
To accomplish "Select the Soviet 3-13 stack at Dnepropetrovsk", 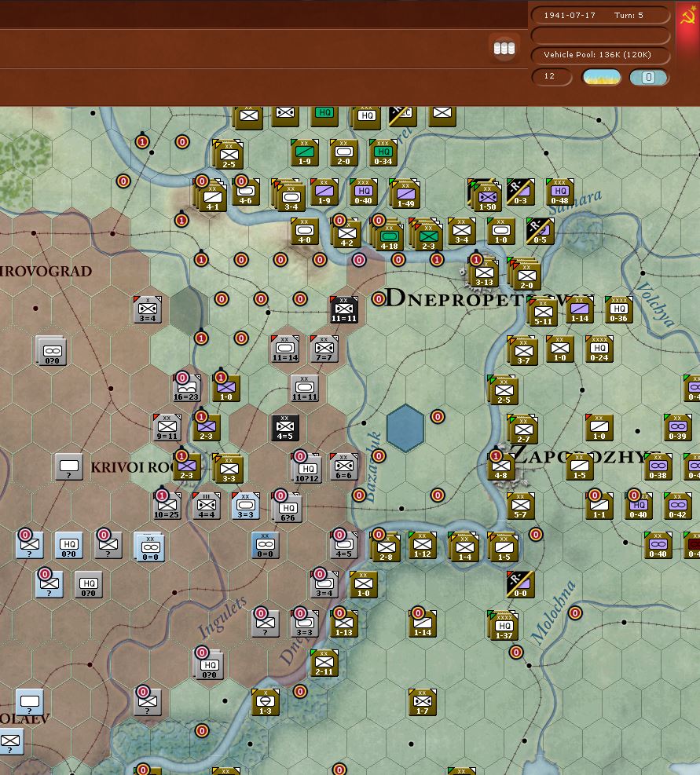I will point(484,273).
